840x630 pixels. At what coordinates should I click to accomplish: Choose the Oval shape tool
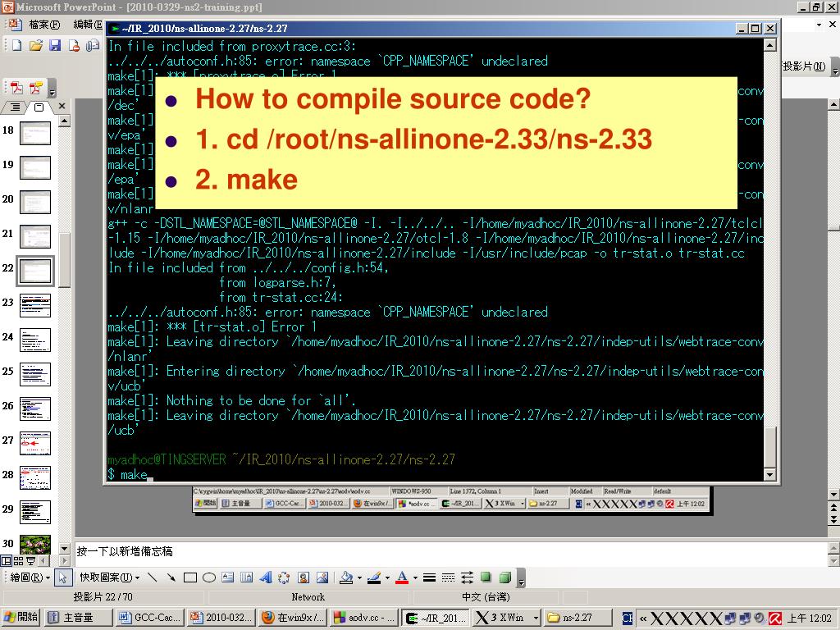(x=209, y=577)
